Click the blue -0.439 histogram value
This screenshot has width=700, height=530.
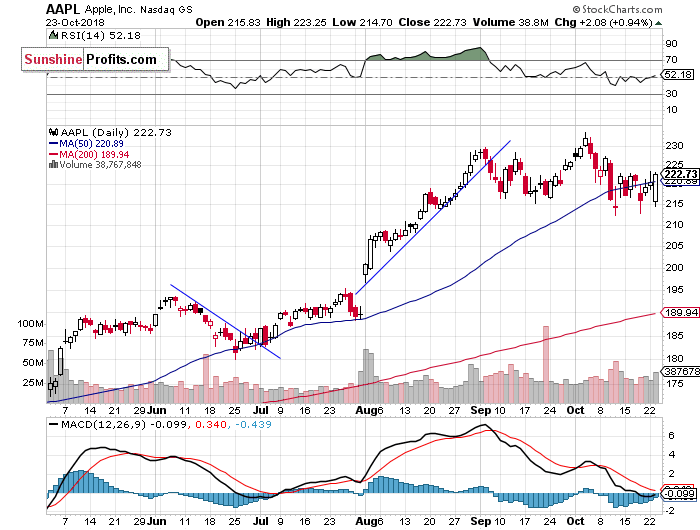(253, 424)
